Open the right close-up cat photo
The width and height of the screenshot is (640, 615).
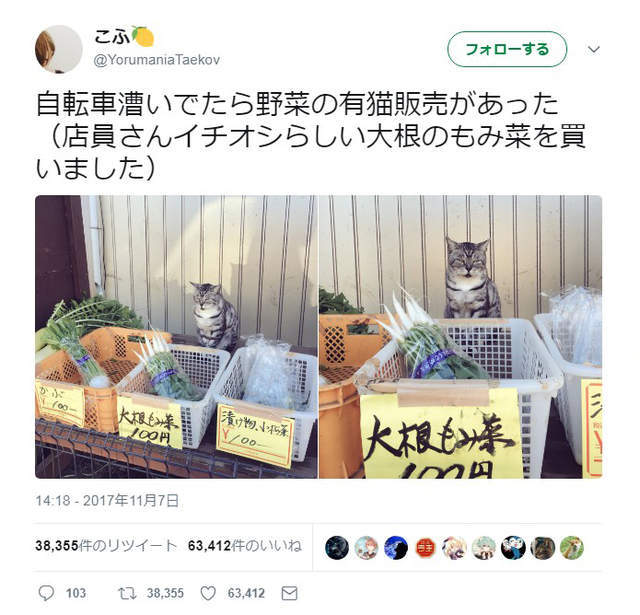[460, 337]
